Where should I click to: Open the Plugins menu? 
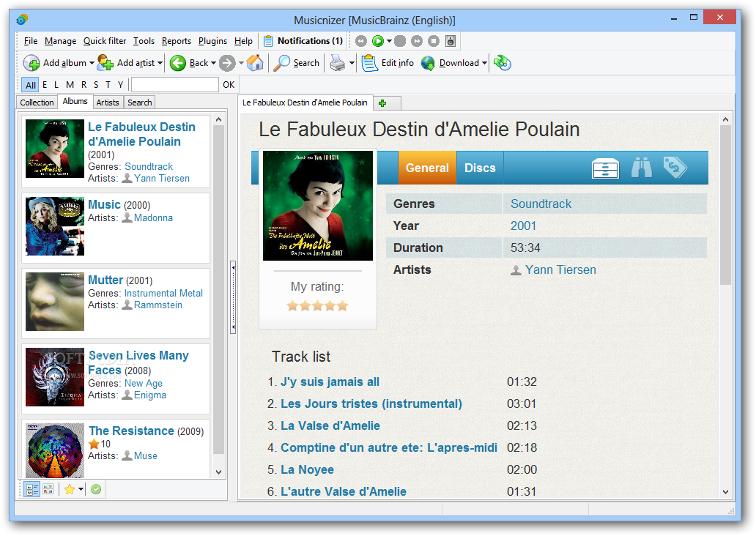212,41
